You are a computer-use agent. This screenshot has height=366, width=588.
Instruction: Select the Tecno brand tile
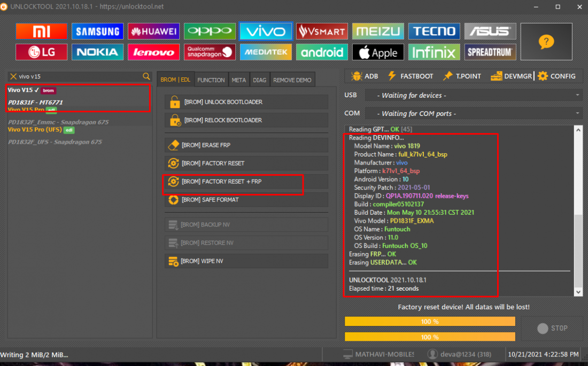tap(434, 32)
